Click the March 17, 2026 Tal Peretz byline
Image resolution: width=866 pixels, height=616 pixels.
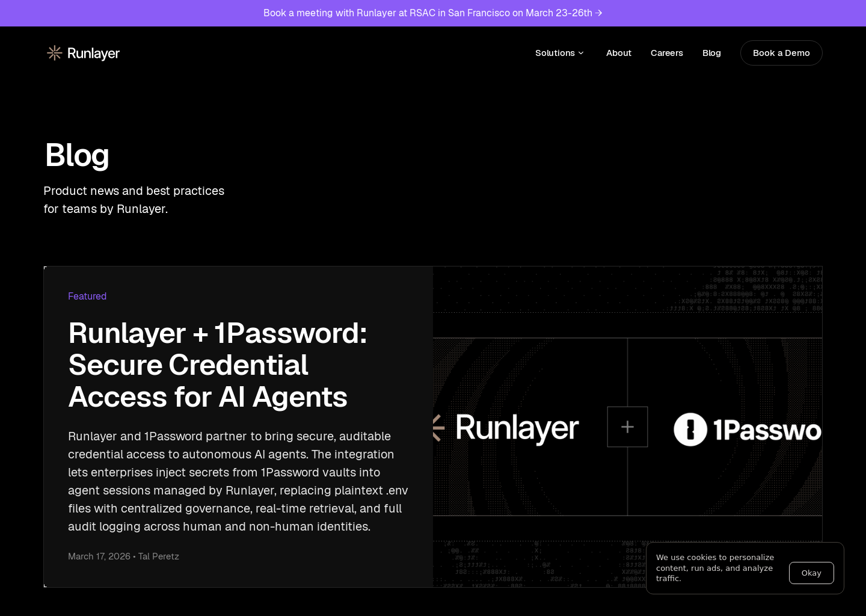[x=123, y=556]
